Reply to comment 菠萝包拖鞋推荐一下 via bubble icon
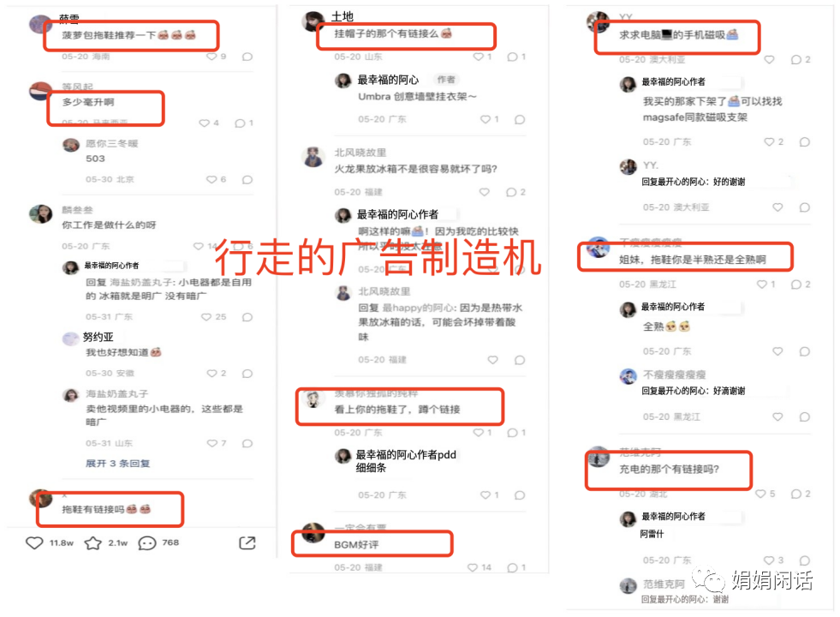 247,57
